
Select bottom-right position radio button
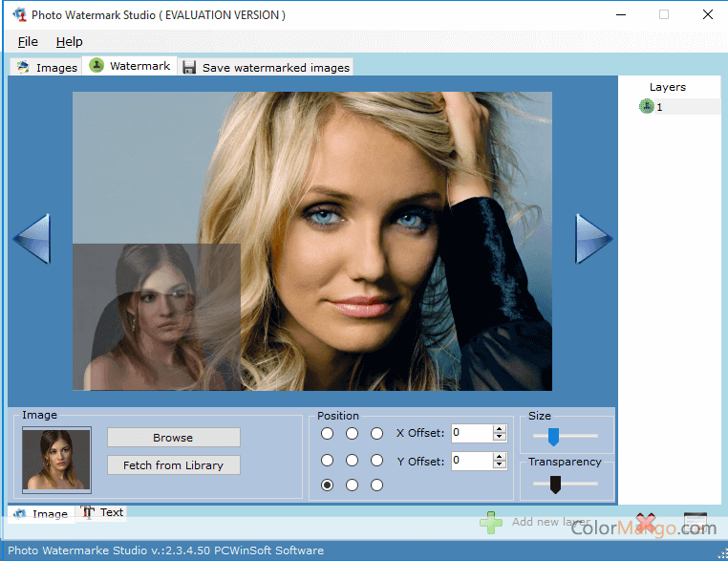click(x=376, y=485)
